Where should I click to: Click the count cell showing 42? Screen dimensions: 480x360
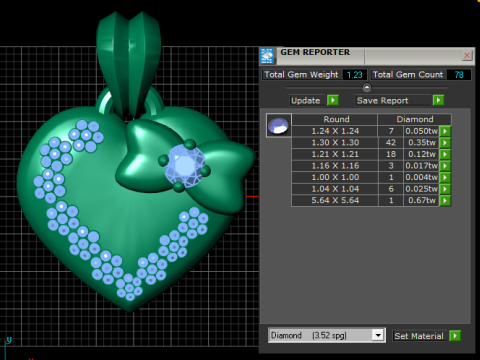click(x=391, y=143)
